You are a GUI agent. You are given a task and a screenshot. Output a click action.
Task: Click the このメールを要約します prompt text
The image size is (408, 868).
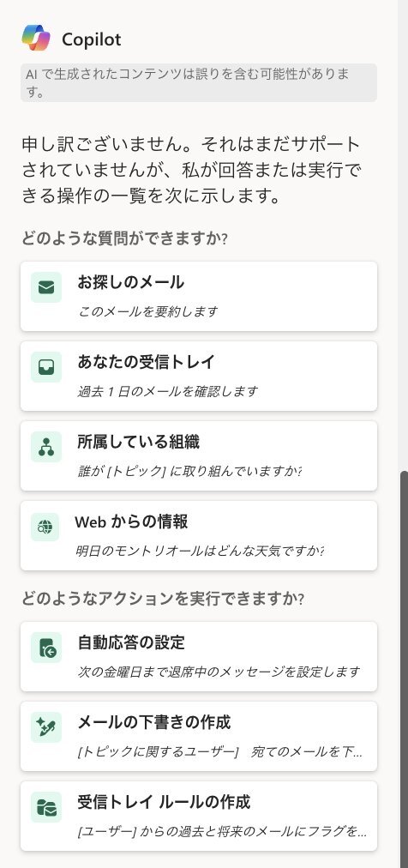point(147,311)
